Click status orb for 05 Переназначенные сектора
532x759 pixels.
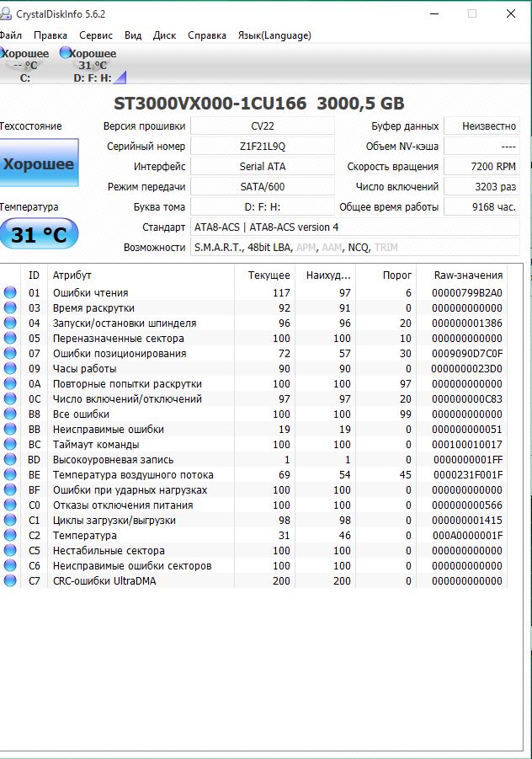click(x=10, y=338)
